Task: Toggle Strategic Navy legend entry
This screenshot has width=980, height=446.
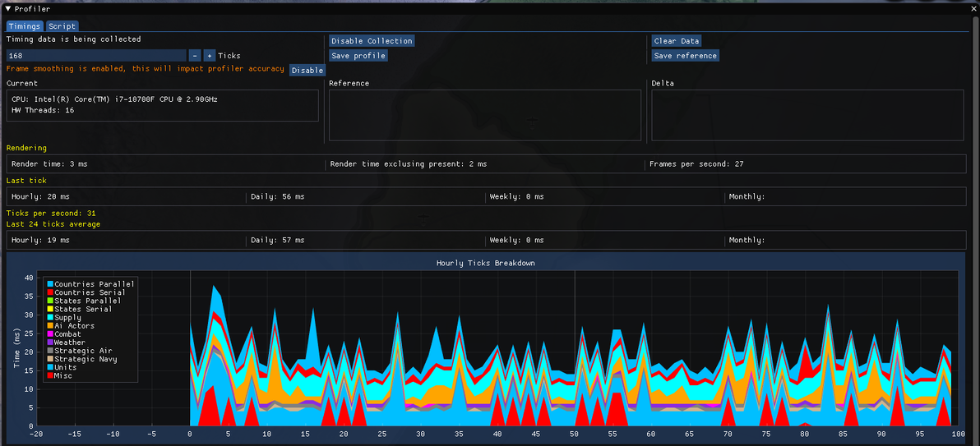Action: coord(82,359)
